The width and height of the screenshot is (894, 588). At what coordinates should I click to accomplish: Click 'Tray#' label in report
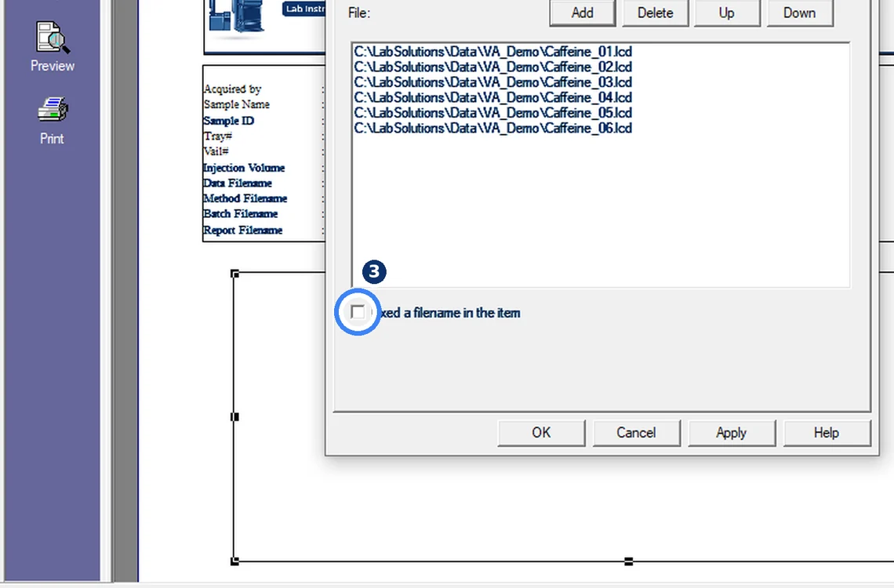218,136
